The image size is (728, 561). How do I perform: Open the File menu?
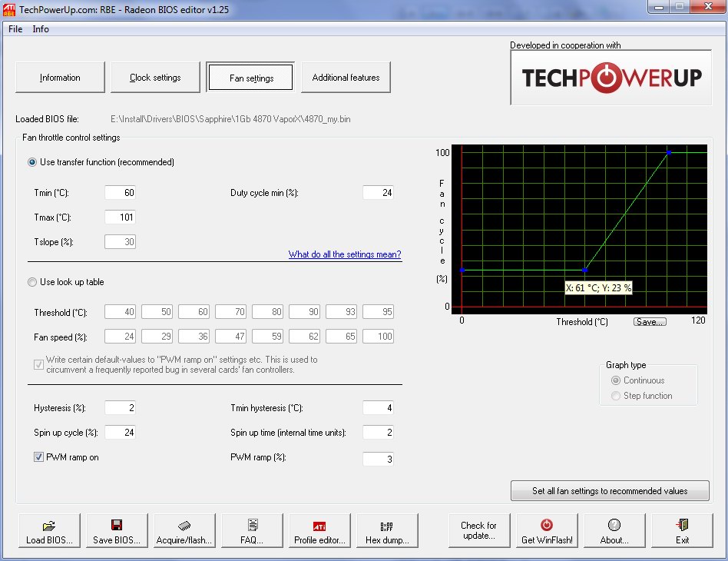(x=15, y=29)
